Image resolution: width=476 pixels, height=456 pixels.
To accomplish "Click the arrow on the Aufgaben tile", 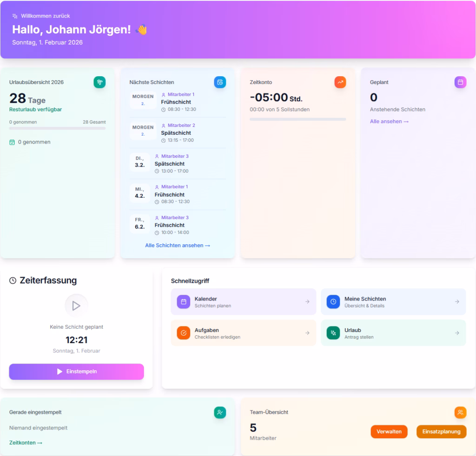I will 307,333.
